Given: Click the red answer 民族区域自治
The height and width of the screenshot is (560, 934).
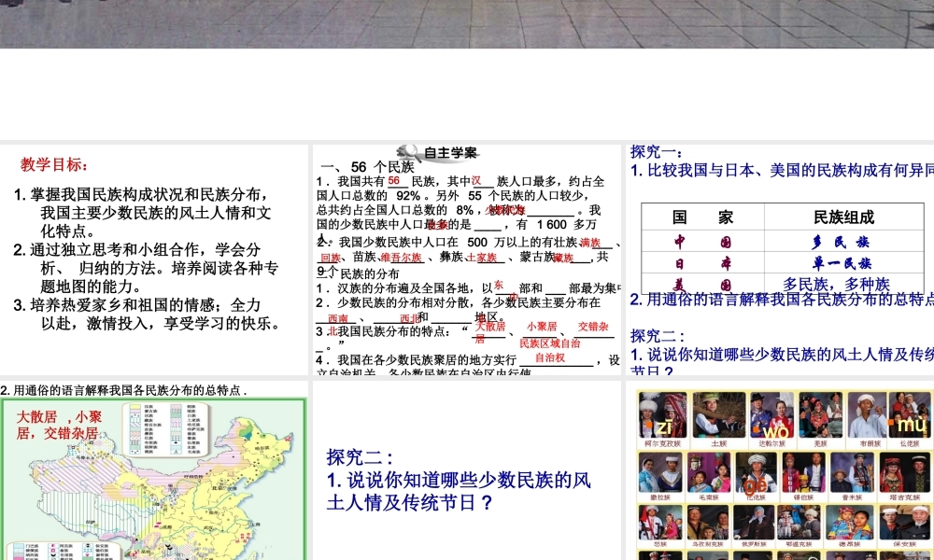Looking at the screenshot, I should pyautogui.click(x=550, y=343).
